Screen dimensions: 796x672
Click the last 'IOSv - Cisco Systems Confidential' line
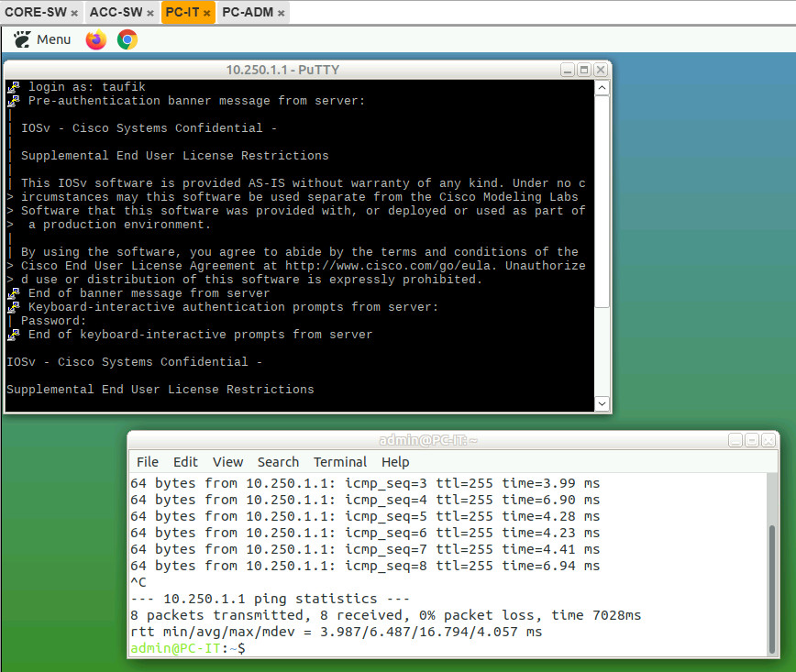[x=135, y=362]
